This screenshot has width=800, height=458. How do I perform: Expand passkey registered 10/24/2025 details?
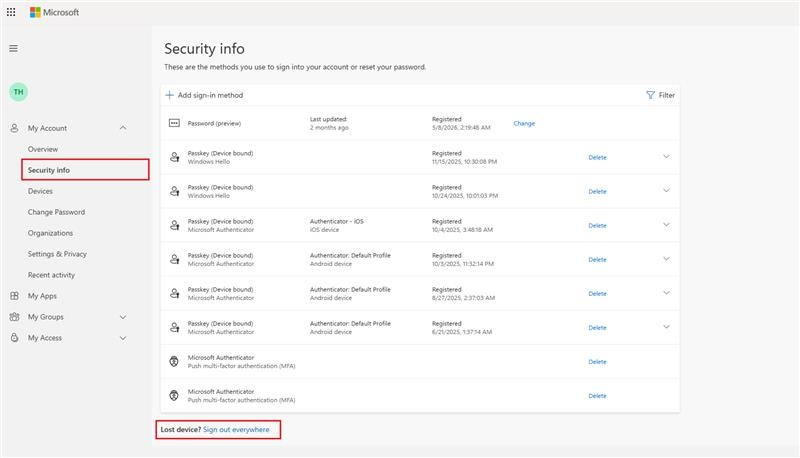coord(666,191)
